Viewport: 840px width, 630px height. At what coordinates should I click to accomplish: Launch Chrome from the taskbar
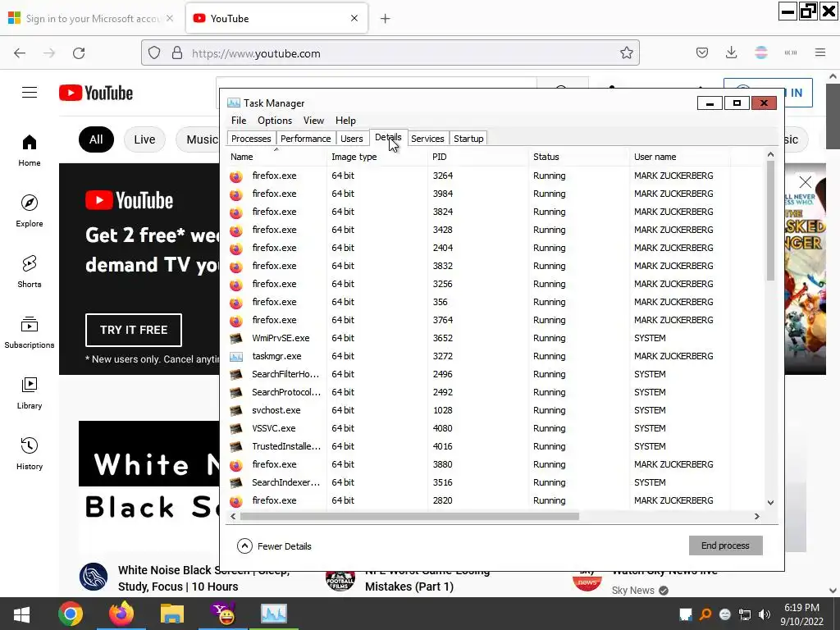[x=71, y=614]
